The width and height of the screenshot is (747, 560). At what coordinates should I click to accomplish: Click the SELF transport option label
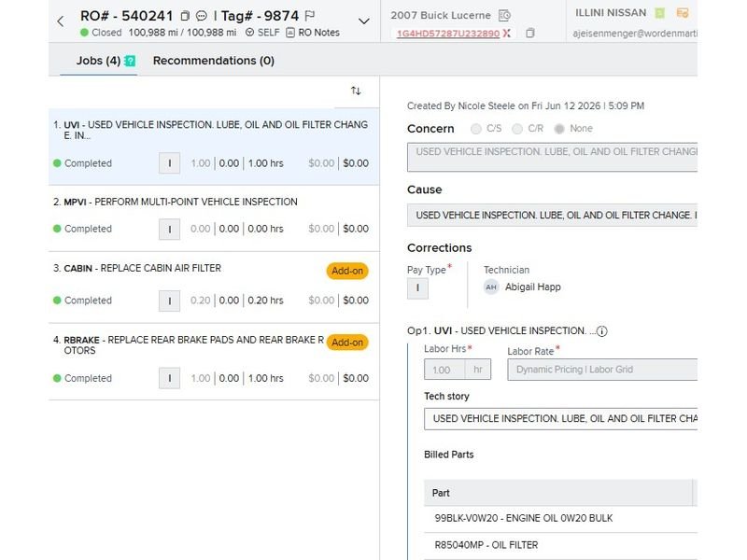point(268,33)
